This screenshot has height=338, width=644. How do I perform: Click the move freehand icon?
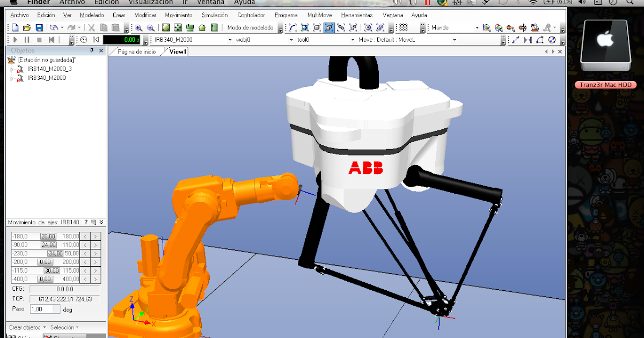click(486, 27)
